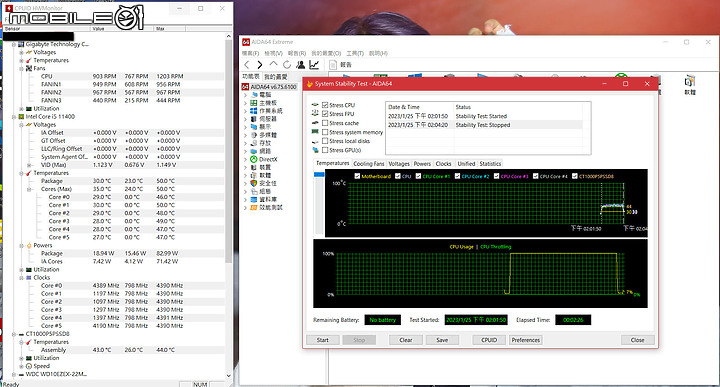Go back in the AIDA64 toolbar
The image size is (720, 387).
[247, 65]
